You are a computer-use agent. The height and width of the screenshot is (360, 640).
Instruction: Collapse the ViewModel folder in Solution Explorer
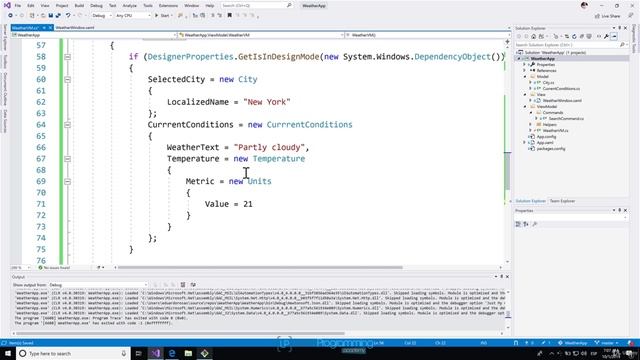525,107
